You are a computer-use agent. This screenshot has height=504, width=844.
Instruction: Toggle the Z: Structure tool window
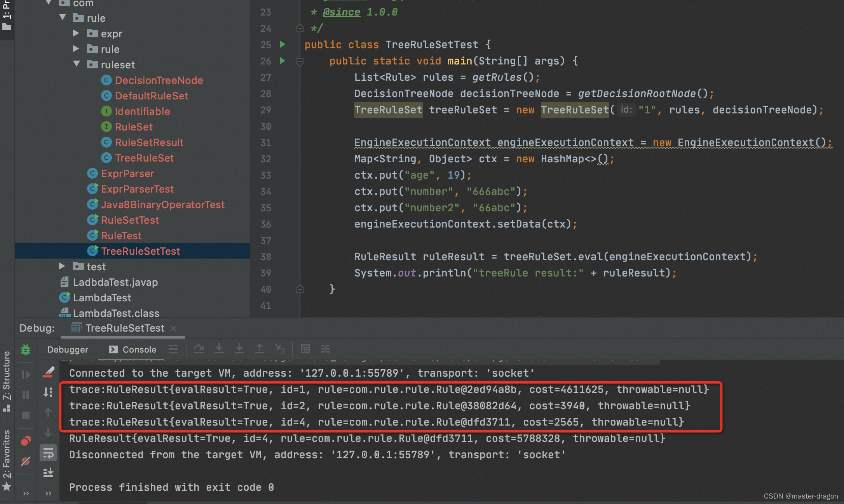7,381
